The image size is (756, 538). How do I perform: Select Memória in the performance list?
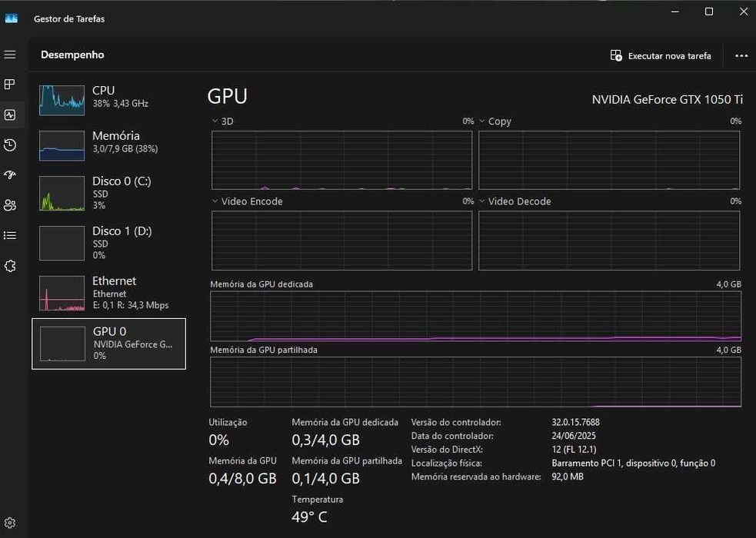tap(108, 142)
